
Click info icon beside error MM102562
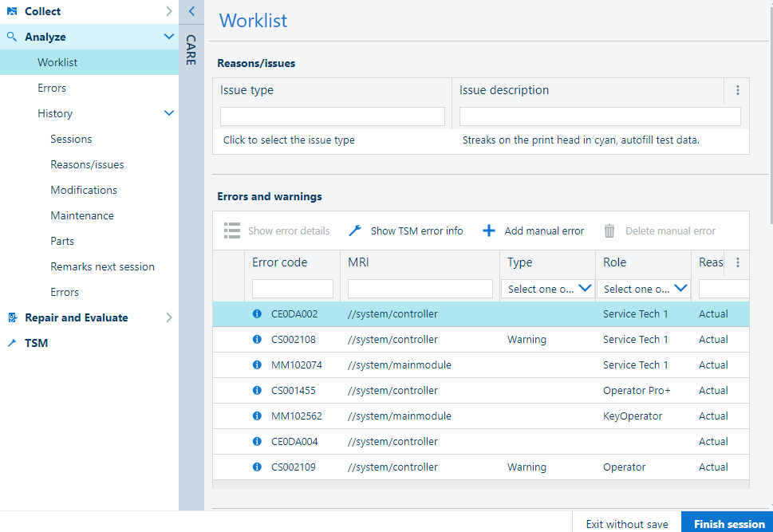257,416
